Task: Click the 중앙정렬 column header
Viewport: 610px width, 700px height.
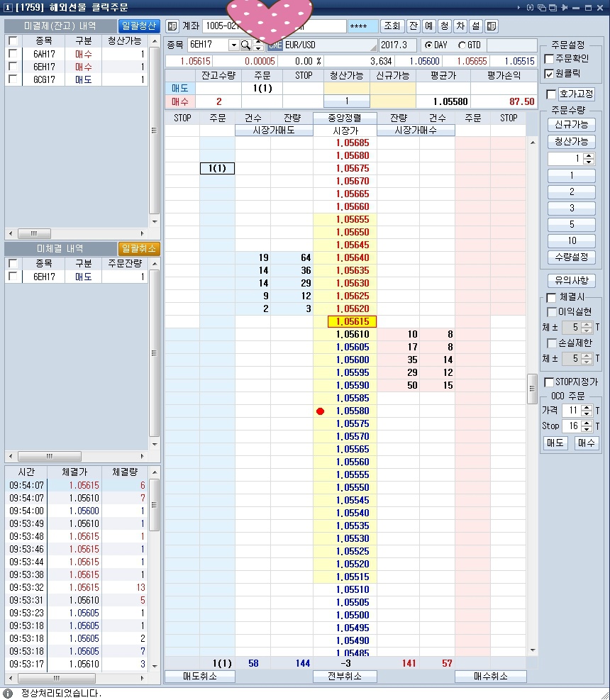Action: [345, 118]
